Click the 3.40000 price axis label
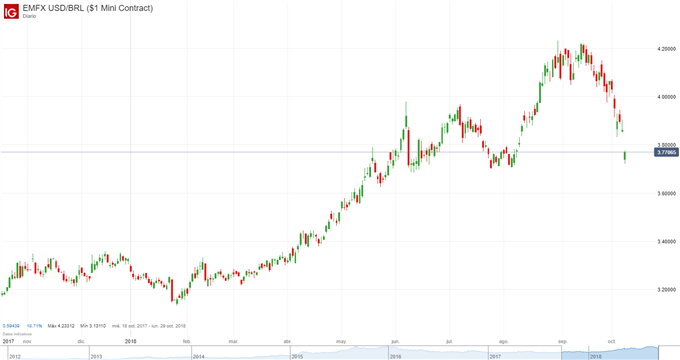The image size is (680, 360). (x=667, y=242)
